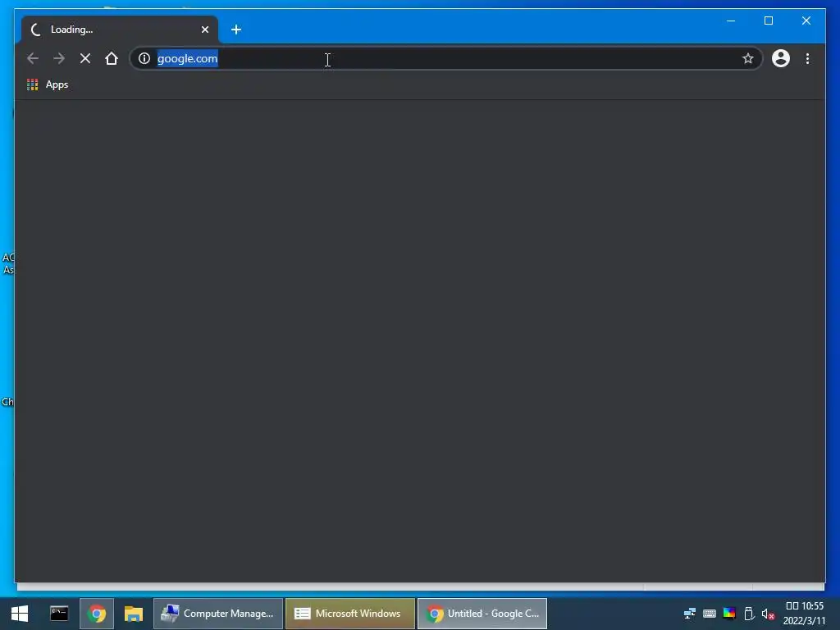The width and height of the screenshot is (840, 630).
Task: Open pinned Chrome icon on taskbar
Action: pyautogui.click(x=97, y=614)
